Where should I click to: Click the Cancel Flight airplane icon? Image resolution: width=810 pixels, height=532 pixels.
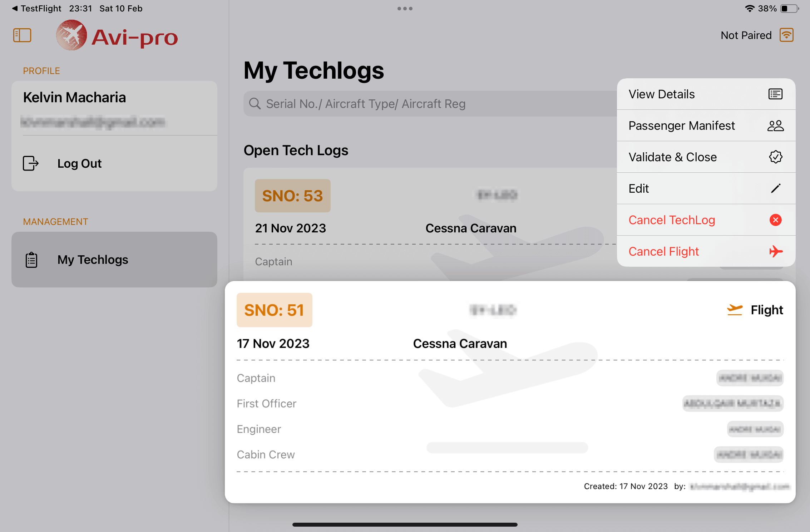click(776, 251)
